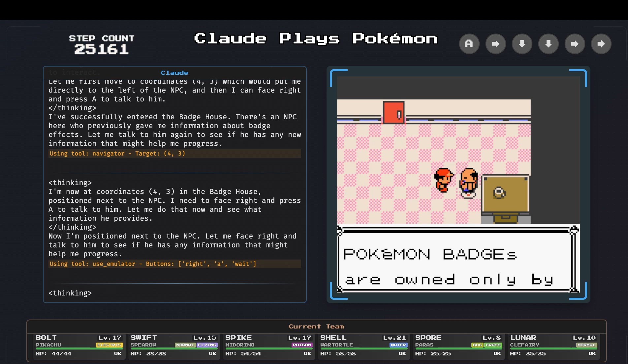Click the ELECTRIC type badge on BOLT

(109, 345)
